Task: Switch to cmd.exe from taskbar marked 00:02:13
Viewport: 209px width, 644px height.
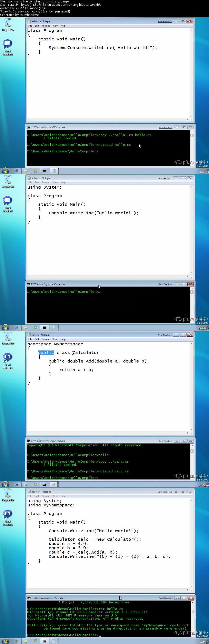Action: point(45,171)
